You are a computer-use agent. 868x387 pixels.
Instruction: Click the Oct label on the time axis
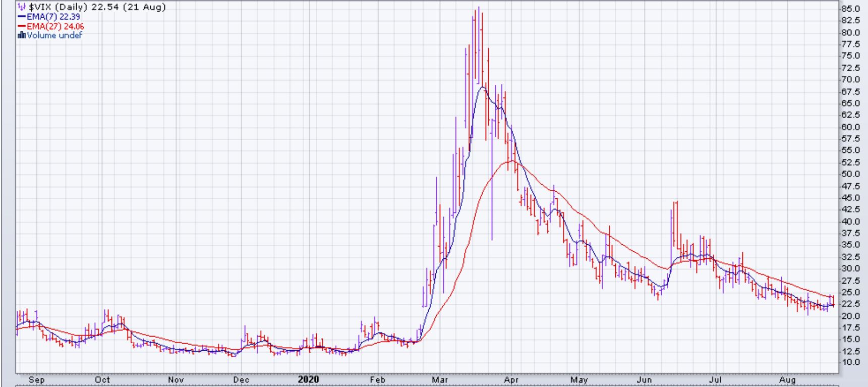click(102, 380)
